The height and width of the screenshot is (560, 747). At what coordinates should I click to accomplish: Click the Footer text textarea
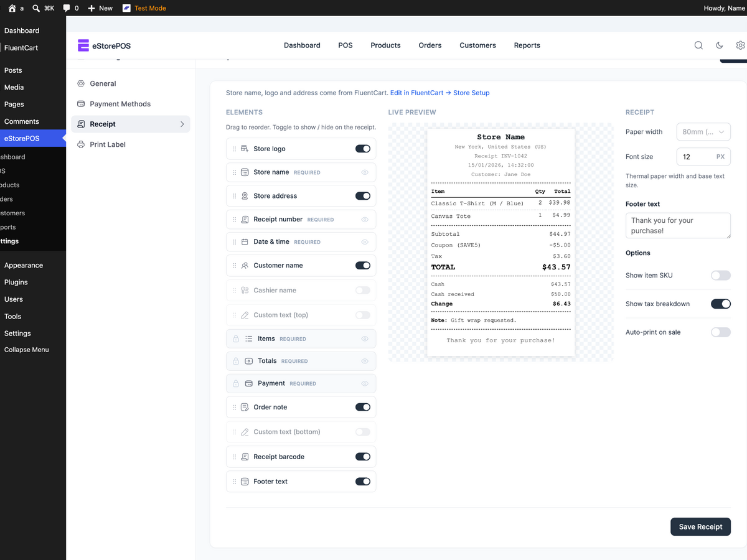pyautogui.click(x=678, y=225)
